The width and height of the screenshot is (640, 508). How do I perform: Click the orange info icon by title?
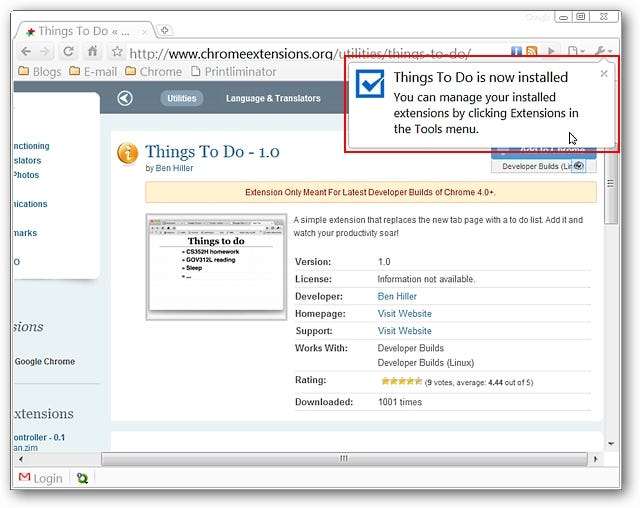click(127, 153)
